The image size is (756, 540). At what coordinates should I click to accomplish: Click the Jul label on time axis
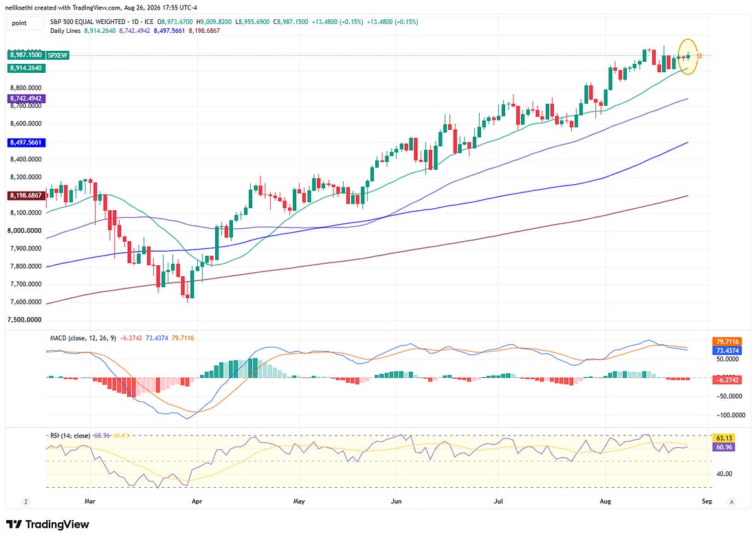click(x=498, y=502)
